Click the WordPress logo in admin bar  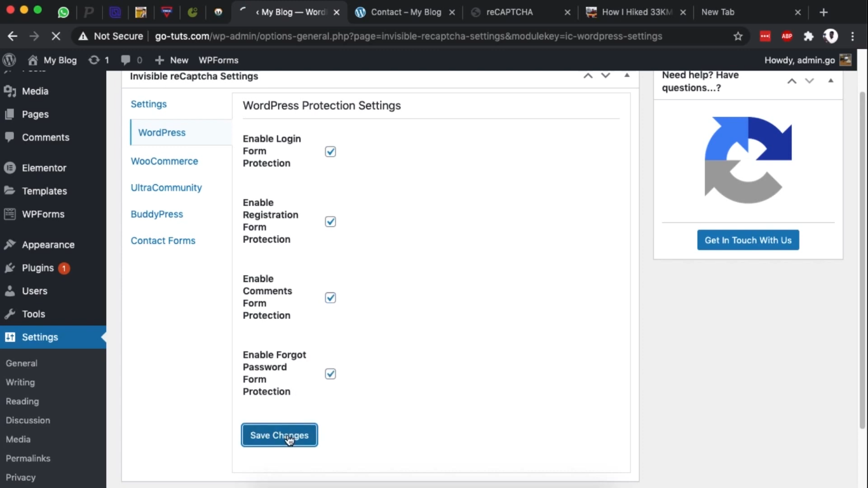(x=10, y=60)
